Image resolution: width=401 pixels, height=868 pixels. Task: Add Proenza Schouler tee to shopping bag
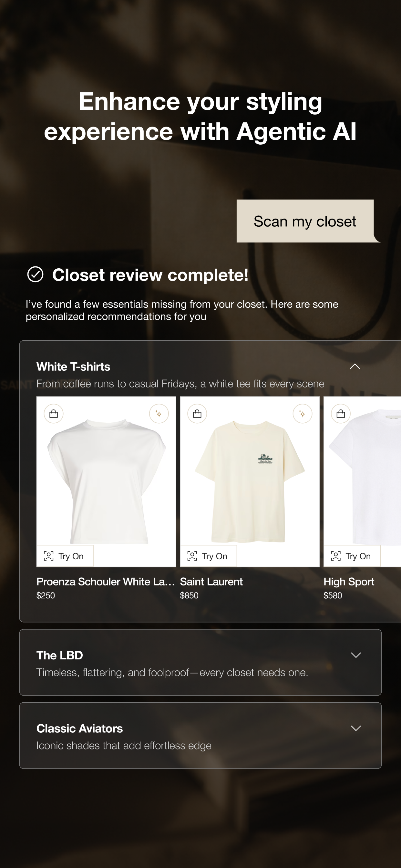point(54,413)
